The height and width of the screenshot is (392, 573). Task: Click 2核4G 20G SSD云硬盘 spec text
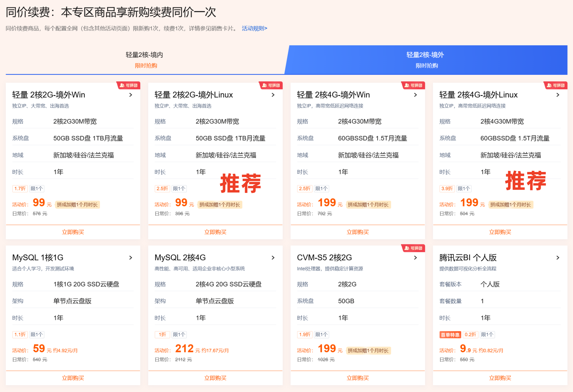(229, 284)
